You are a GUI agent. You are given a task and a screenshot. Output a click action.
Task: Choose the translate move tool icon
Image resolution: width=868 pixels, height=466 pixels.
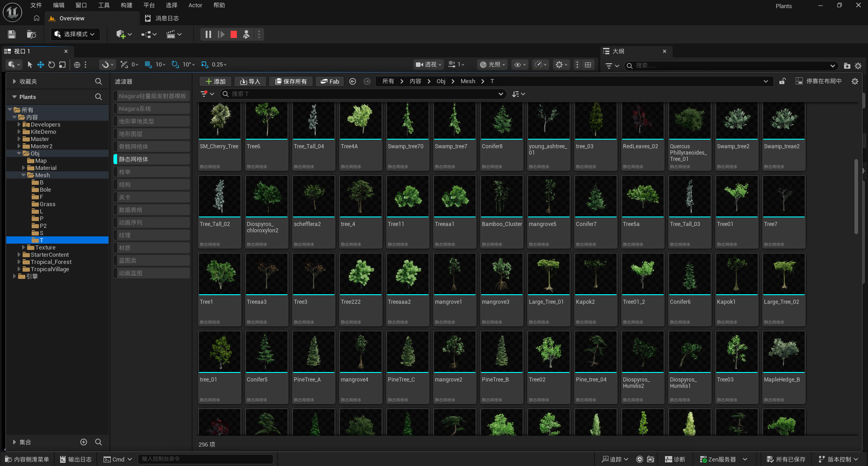click(x=41, y=65)
